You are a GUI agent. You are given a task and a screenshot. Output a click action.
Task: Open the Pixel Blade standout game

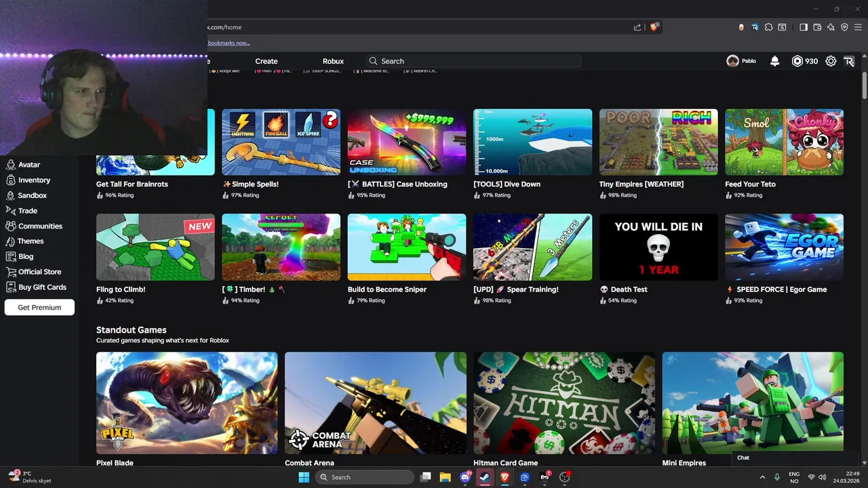click(186, 403)
